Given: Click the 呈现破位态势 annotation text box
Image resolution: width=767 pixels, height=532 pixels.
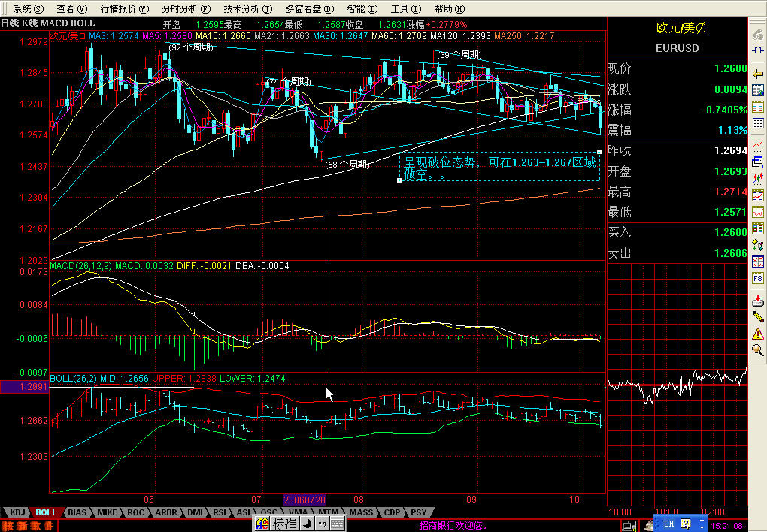Looking at the screenshot, I should coord(500,168).
